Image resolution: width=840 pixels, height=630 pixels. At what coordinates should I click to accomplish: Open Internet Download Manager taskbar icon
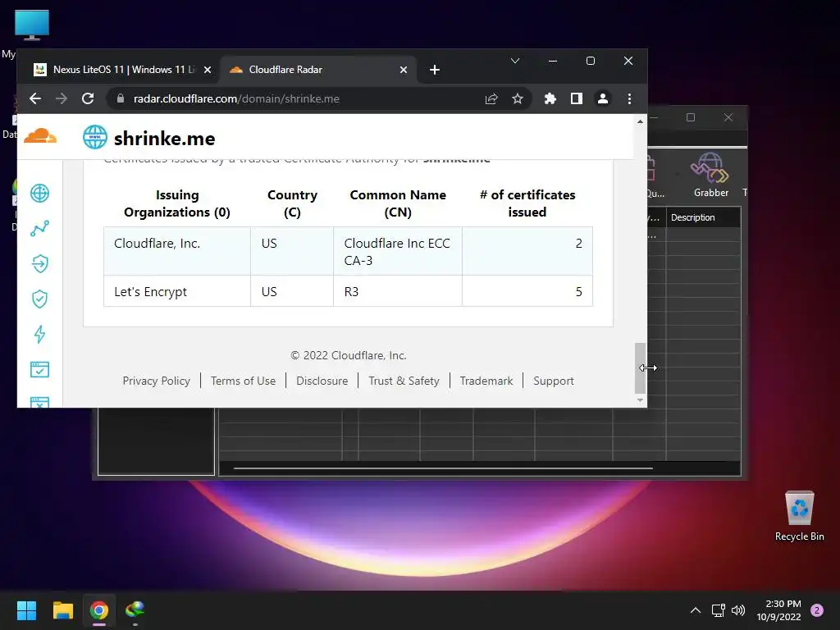click(135, 610)
